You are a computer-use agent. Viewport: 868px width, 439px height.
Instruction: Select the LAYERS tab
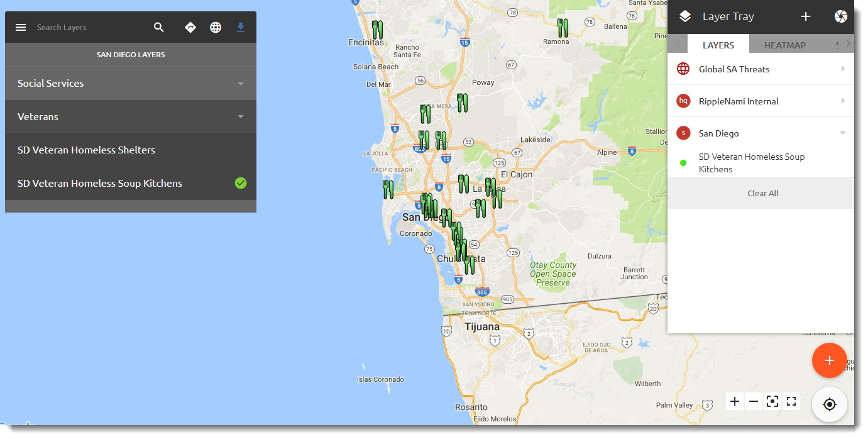coord(718,45)
